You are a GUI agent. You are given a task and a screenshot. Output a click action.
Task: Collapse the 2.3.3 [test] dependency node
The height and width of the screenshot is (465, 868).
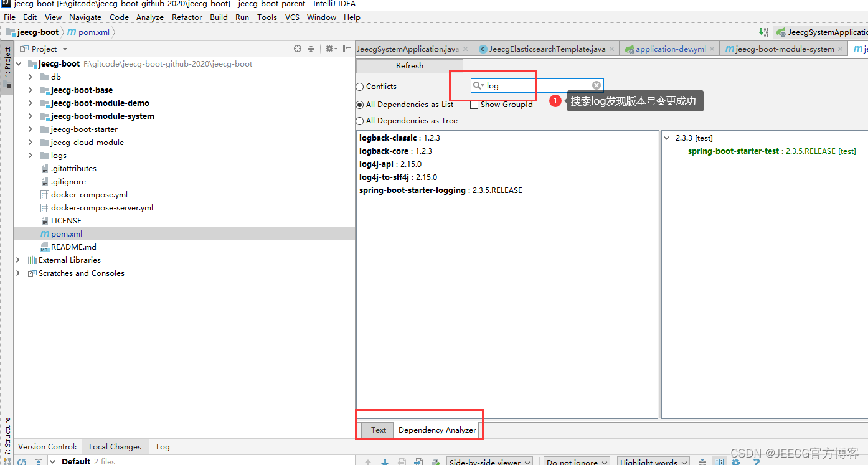point(668,138)
